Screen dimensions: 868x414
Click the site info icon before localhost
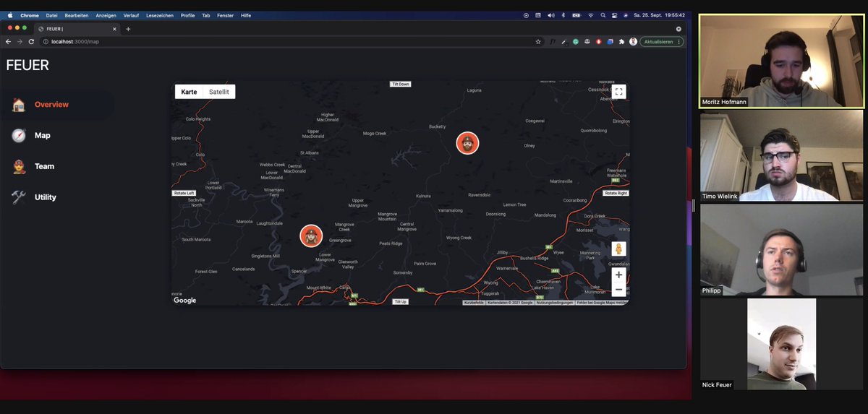pyautogui.click(x=46, y=42)
